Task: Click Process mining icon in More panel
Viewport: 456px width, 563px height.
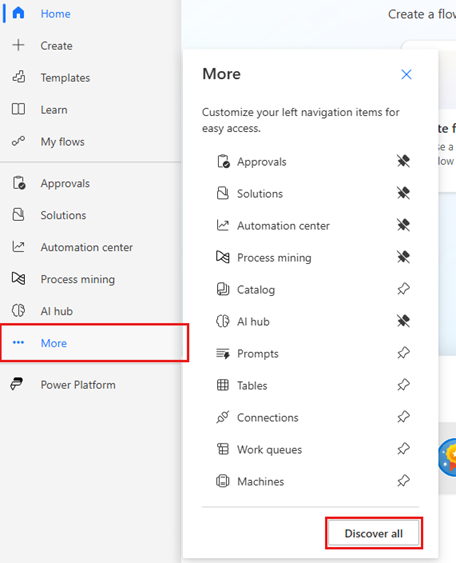Action: pyautogui.click(x=223, y=257)
